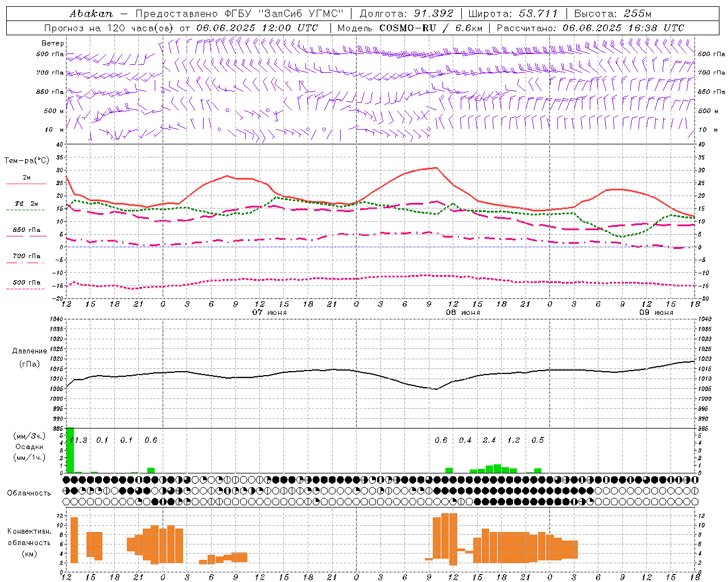Image resolution: width=728 pixels, height=582 pixels.
Task: Select the Td 2м dew point legend entry
Action: pyautogui.click(x=26, y=206)
